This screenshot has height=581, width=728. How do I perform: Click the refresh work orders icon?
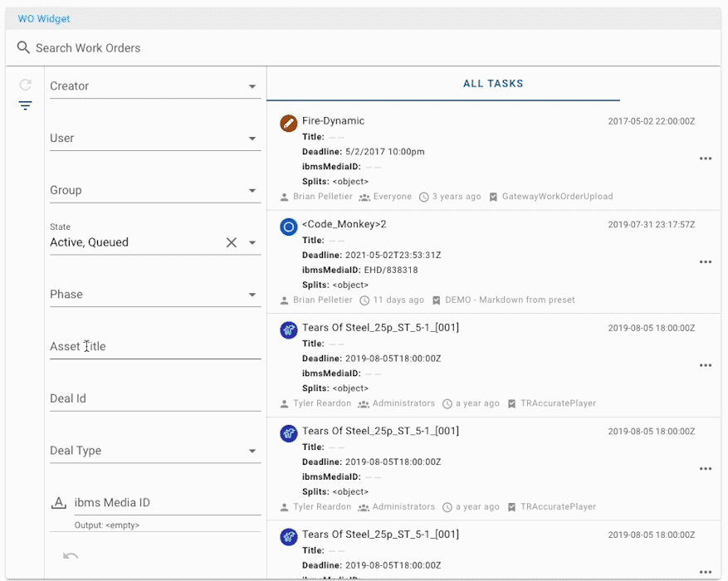tap(25, 85)
